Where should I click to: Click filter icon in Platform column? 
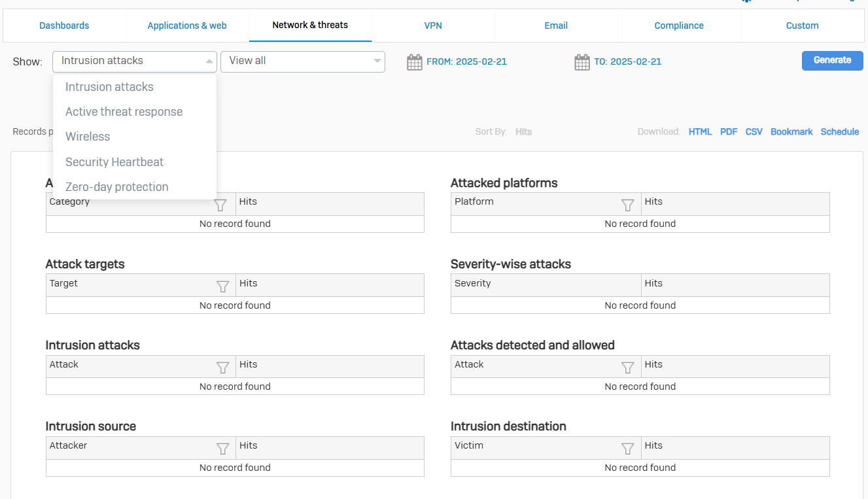[x=627, y=205]
